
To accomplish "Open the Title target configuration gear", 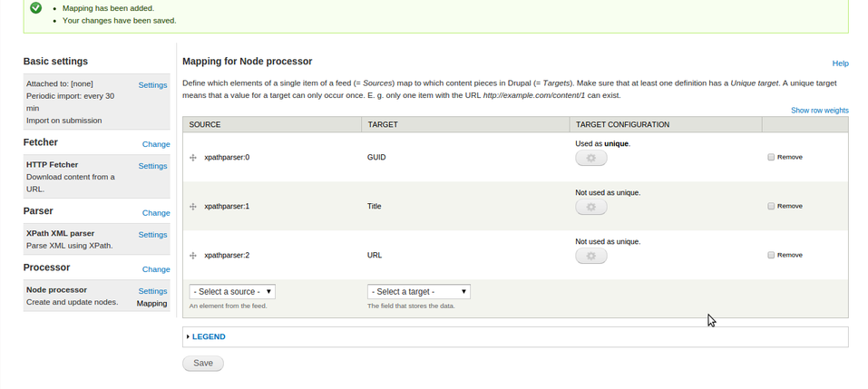I will [591, 207].
